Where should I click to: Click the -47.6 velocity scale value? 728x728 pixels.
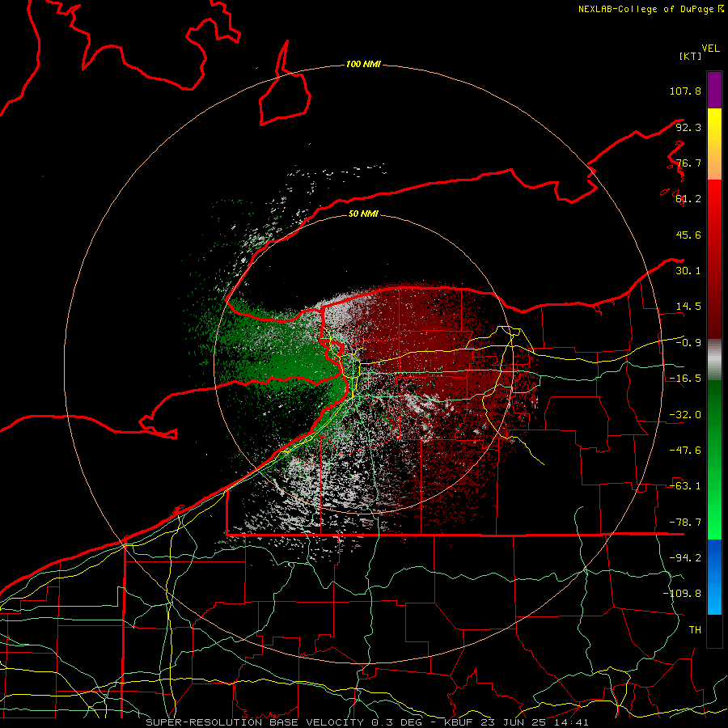pos(685,451)
